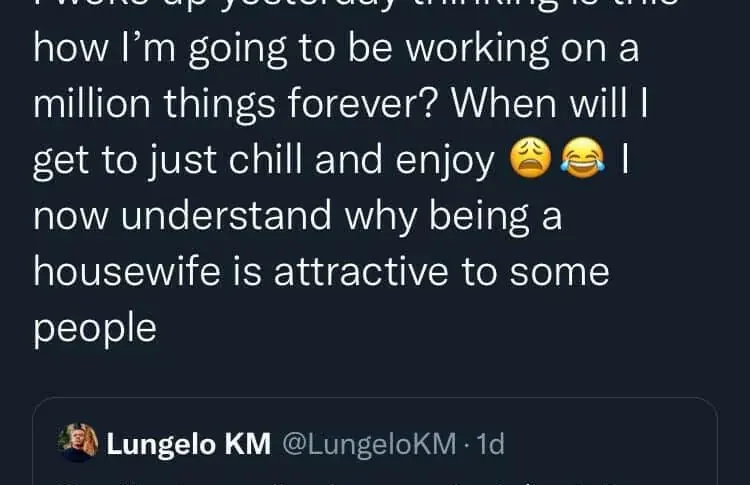The width and height of the screenshot is (750, 485).
Task: Open the Lungelo KM display name
Action: click(x=188, y=444)
